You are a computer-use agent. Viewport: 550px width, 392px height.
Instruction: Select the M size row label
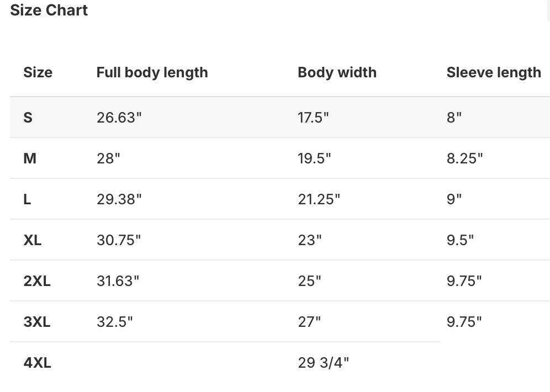point(30,158)
